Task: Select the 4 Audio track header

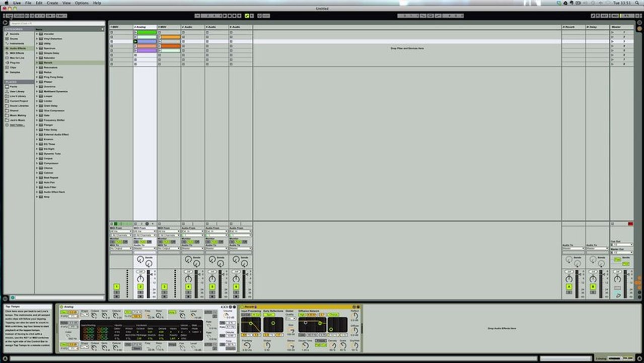Action: [x=193, y=27]
